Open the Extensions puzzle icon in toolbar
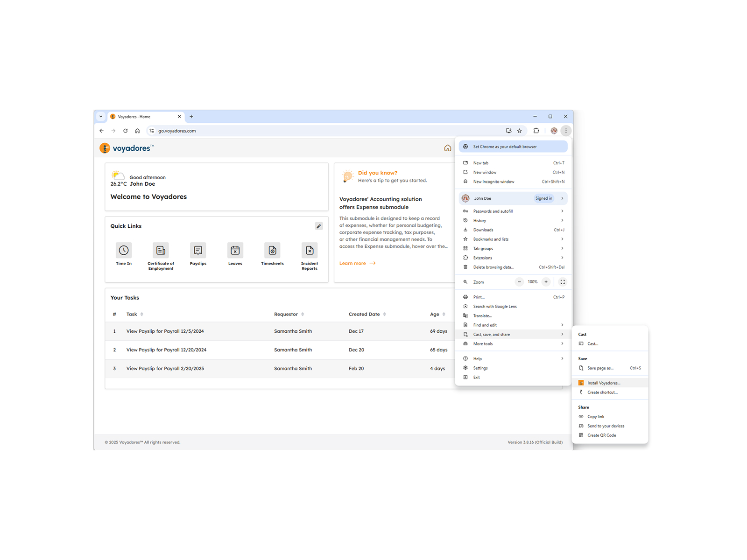Viewport: 747px width, 560px height. 536,131
